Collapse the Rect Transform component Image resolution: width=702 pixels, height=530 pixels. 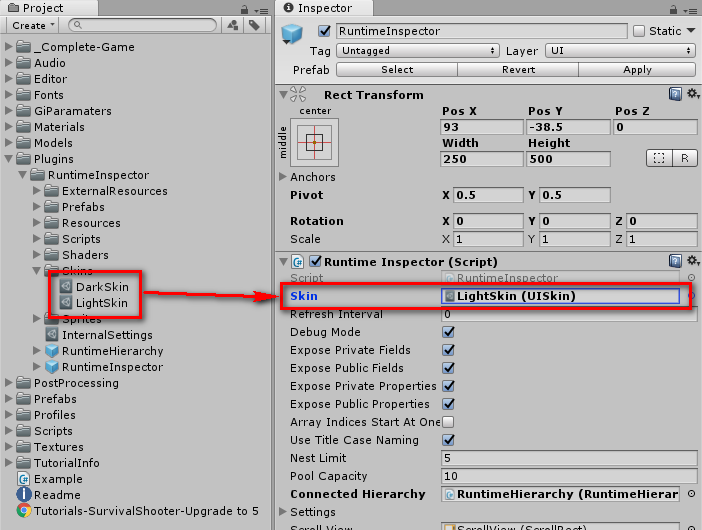click(283, 94)
